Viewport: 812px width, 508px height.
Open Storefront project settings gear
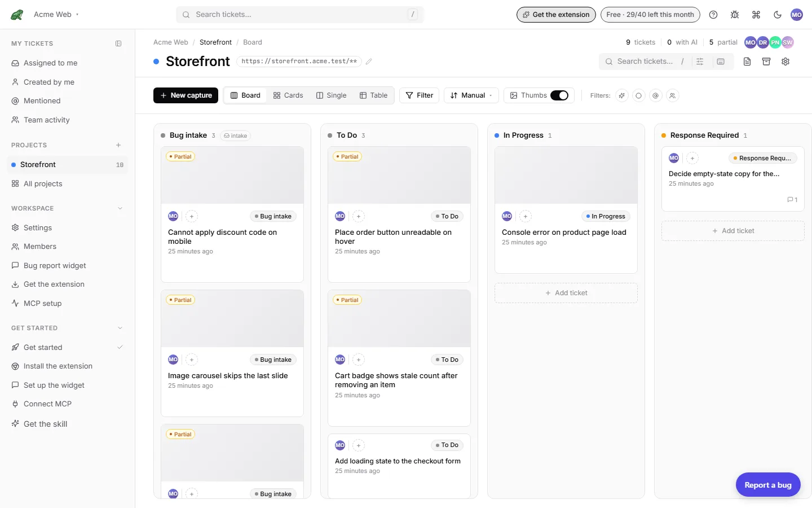point(785,62)
